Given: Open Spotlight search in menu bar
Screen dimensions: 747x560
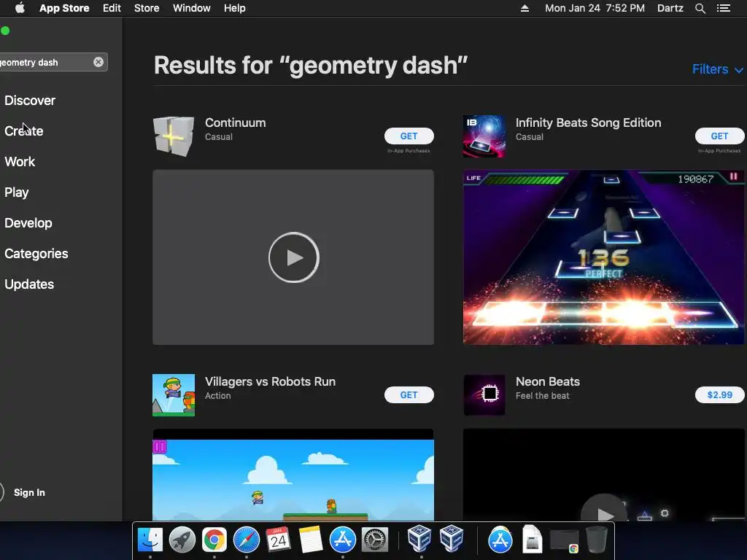Looking at the screenshot, I should click(x=700, y=8).
